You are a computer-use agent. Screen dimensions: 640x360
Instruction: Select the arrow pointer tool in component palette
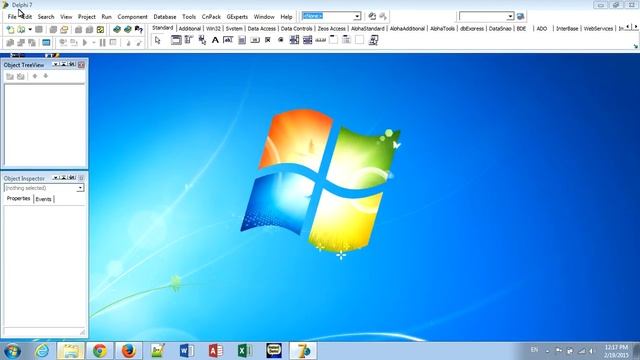158,40
